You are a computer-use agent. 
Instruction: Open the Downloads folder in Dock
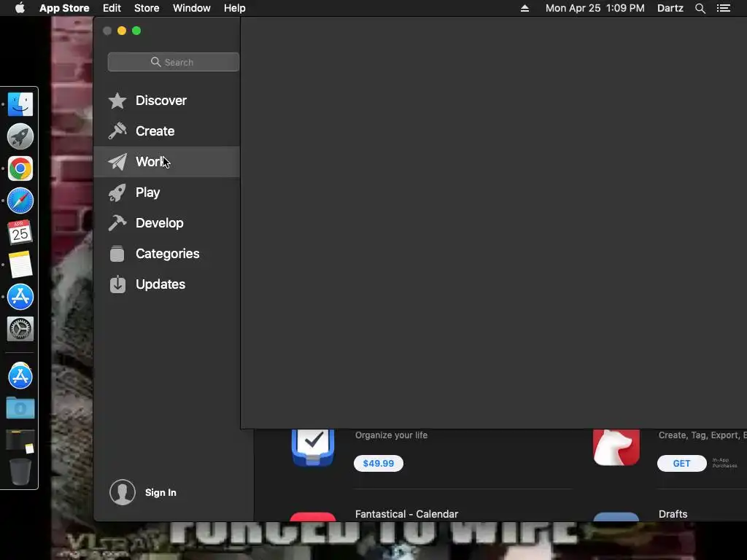(x=20, y=408)
